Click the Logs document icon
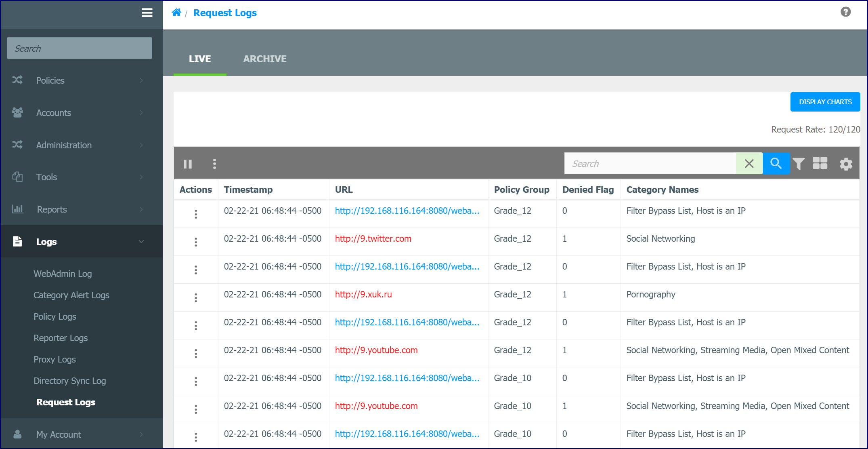 click(17, 241)
